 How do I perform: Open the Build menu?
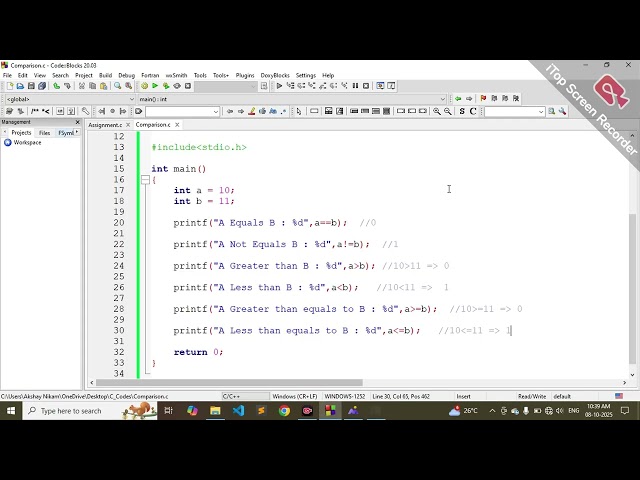(x=105, y=76)
